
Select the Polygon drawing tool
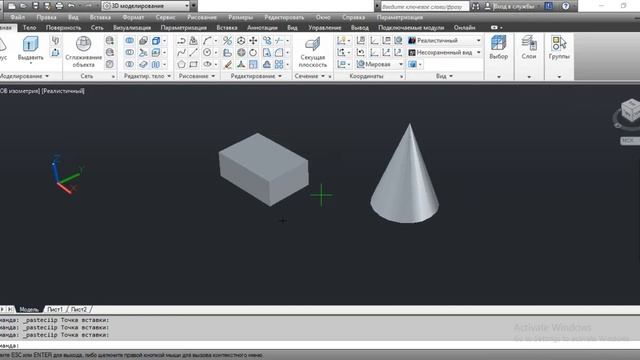(x=182, y=64)
